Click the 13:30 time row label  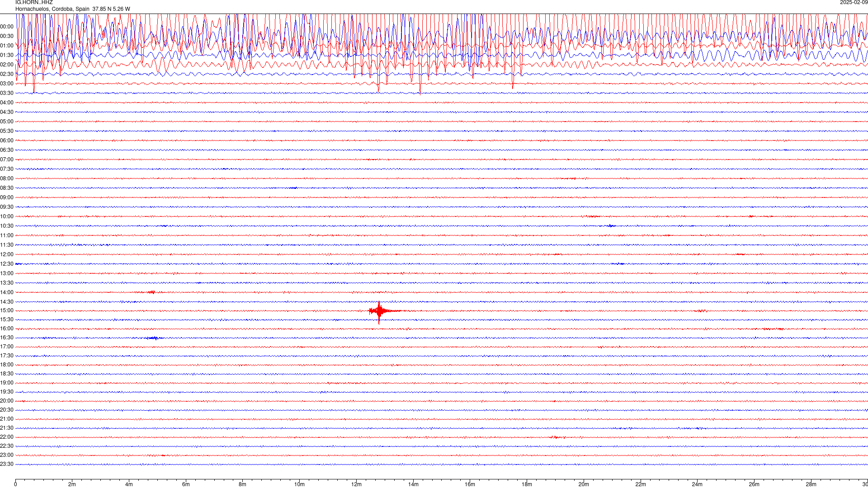tap(7, 283)
